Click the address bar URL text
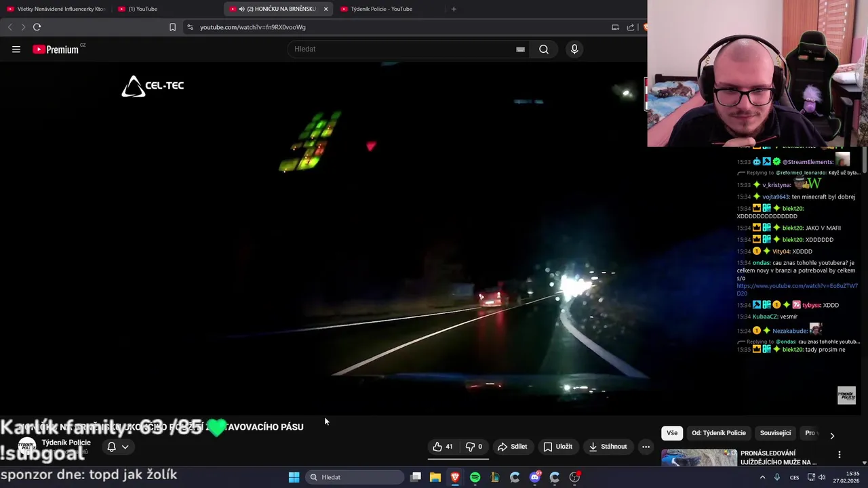868x488 pixels. tap(253, 27)
